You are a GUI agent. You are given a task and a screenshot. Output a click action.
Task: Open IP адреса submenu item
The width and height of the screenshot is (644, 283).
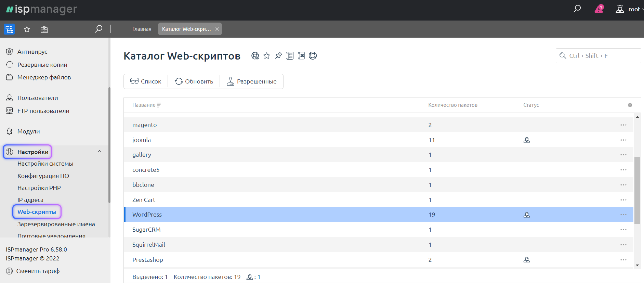pos(30,200)
